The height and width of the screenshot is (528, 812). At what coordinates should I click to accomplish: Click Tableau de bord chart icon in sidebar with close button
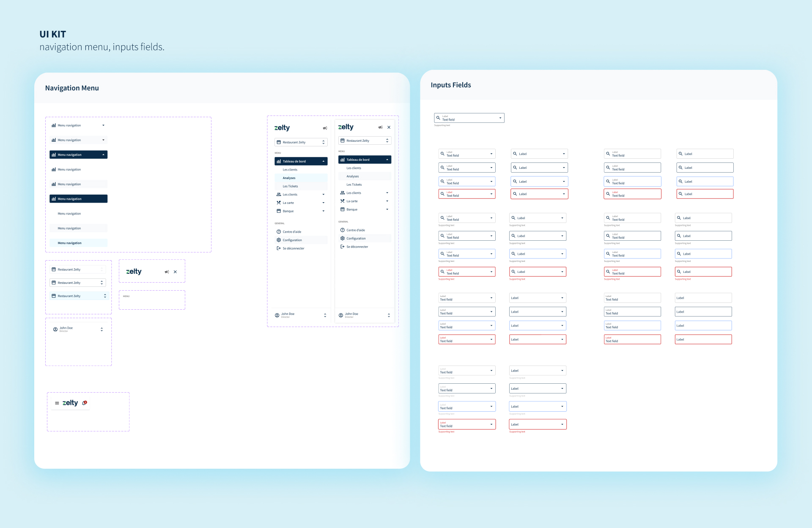[343, 159]
